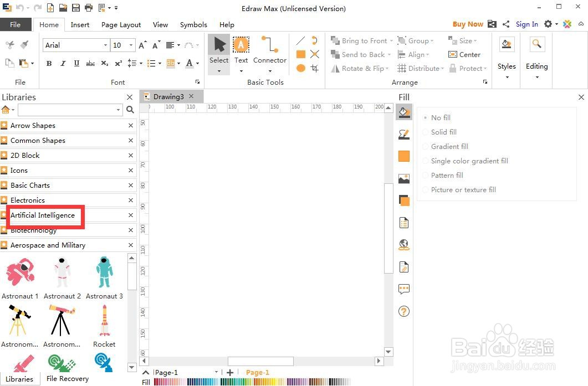Open the font size dropdown
This screenshot has height=386, width=588.
pos(131,45)
